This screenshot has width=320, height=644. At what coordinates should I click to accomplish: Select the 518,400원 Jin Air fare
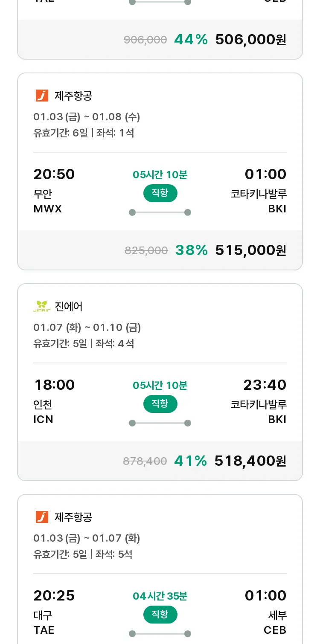pyautogui.click(x=250, y=461)
